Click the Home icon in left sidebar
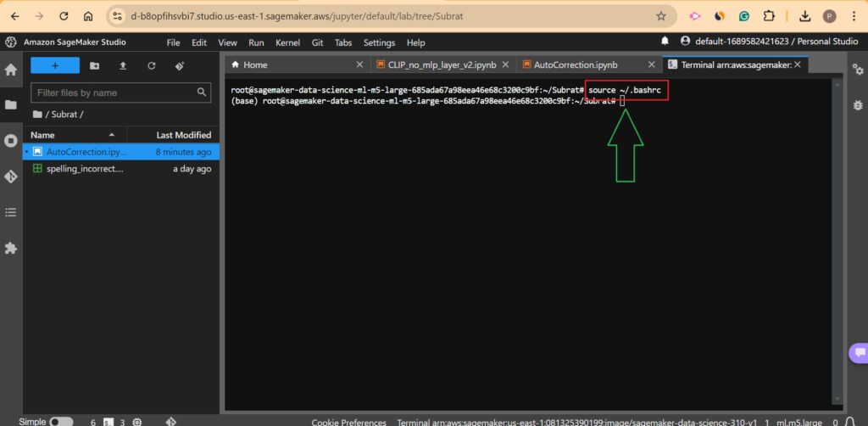Screen dimensions: 868x426 [11, 70]
